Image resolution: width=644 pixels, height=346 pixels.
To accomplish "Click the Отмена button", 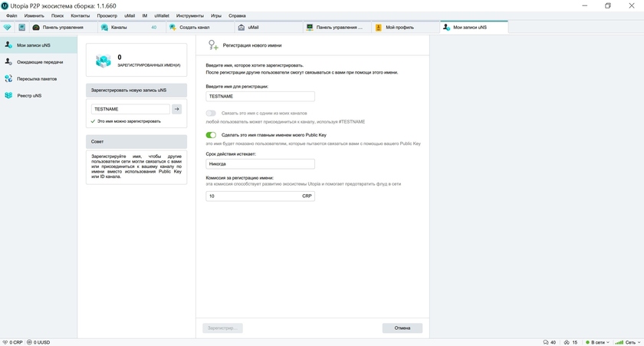I will (402, 328).
